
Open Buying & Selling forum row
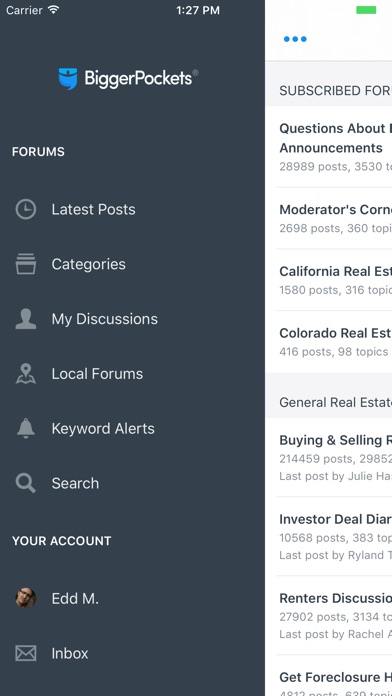(329, 457)
